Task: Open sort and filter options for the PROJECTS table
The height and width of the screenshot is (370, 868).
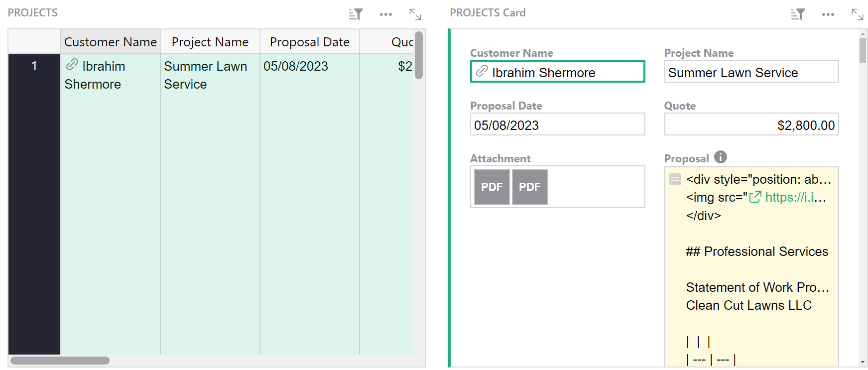Action: click(356, 14)
